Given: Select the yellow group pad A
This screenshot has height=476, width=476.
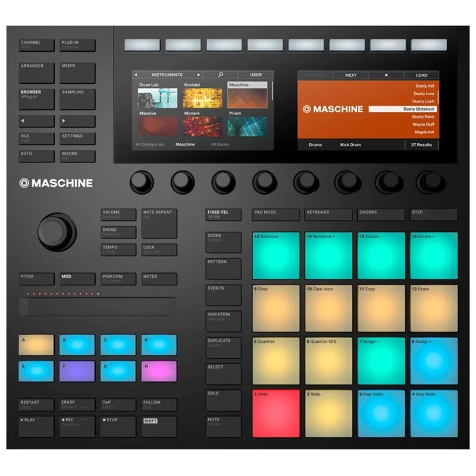Looking at the screenshot, I should point(36,345).
